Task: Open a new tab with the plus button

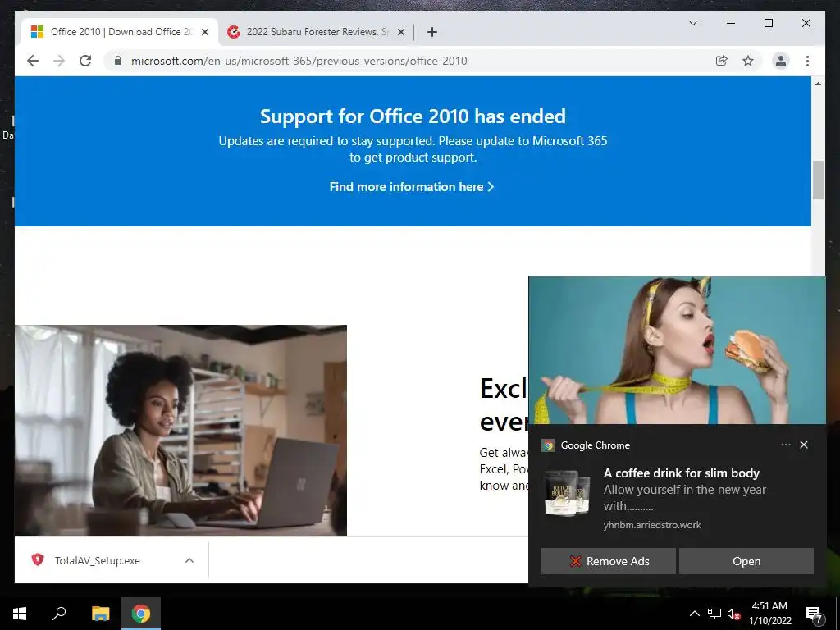Action: 432,32
